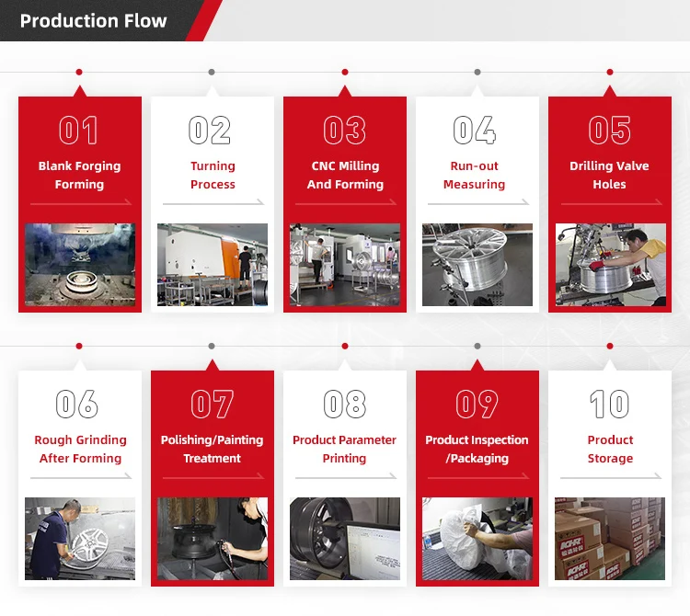Select the step number 07

click(x=213, y=404)
